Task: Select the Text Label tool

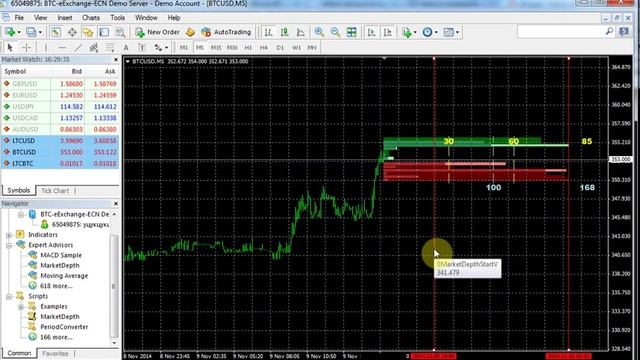Action: (x=142, y=48)
